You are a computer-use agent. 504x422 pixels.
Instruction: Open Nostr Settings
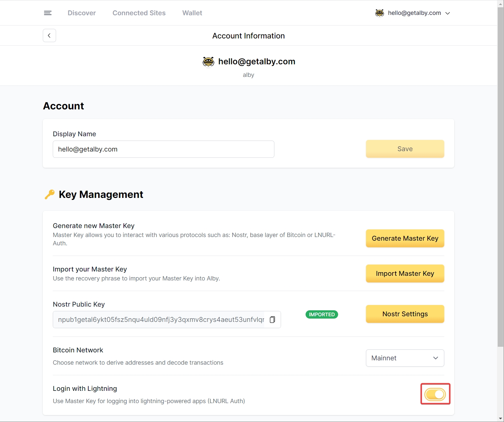click(405, 314)
